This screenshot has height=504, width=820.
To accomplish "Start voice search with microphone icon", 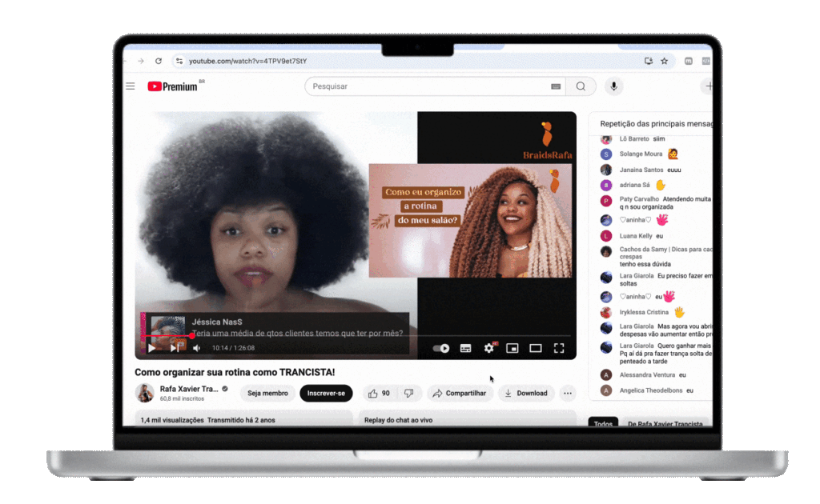I will 613,86.
